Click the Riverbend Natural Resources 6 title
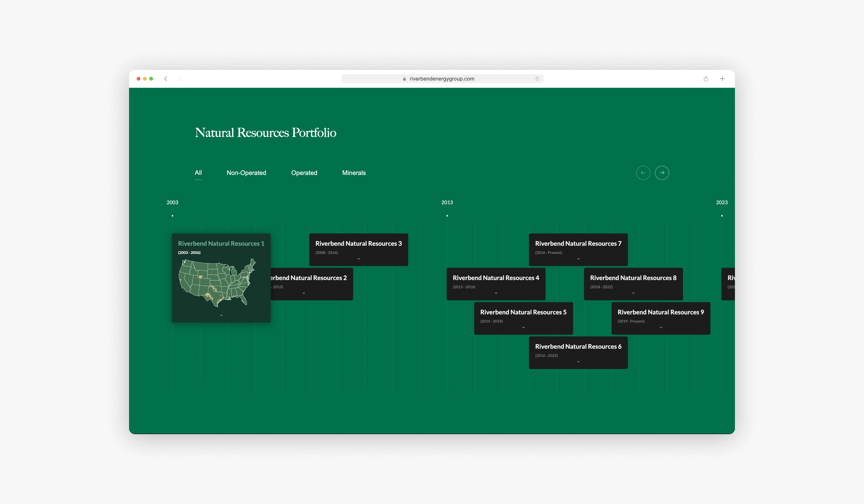This screenshot has height=504, width=864. (x=578, y=346)
